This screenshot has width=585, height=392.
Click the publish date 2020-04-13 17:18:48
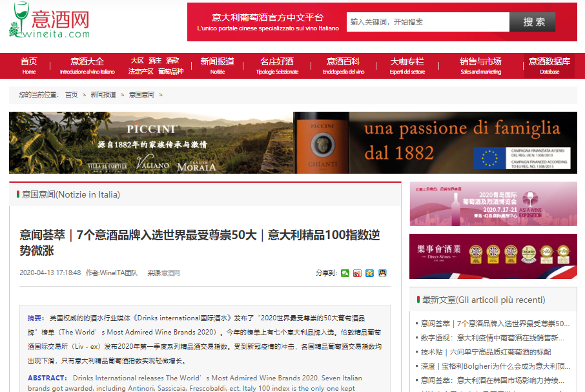click(50, 273)
